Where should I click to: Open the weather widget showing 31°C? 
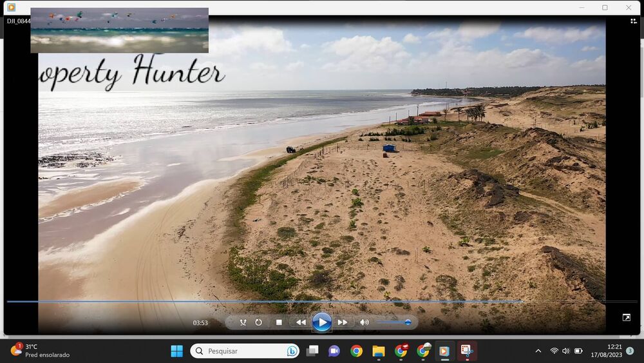click(x=40, y=351)
